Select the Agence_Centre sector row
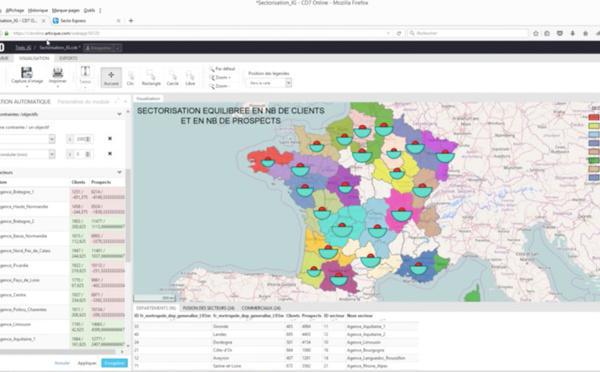Image resolution: width=600 pixels, height=372 pixels. coord(62,297)
